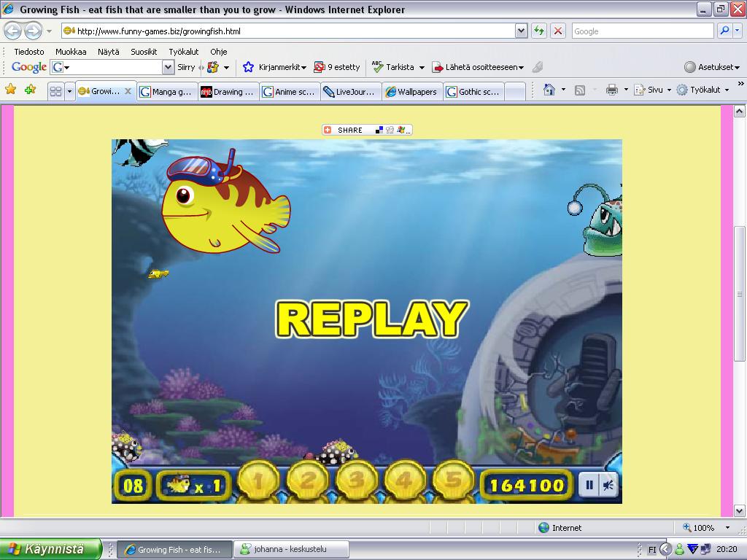This screenshot has height=560, width=747.
Task: Open the tab list dropdown arrow
Action: (x=69, y=91)
